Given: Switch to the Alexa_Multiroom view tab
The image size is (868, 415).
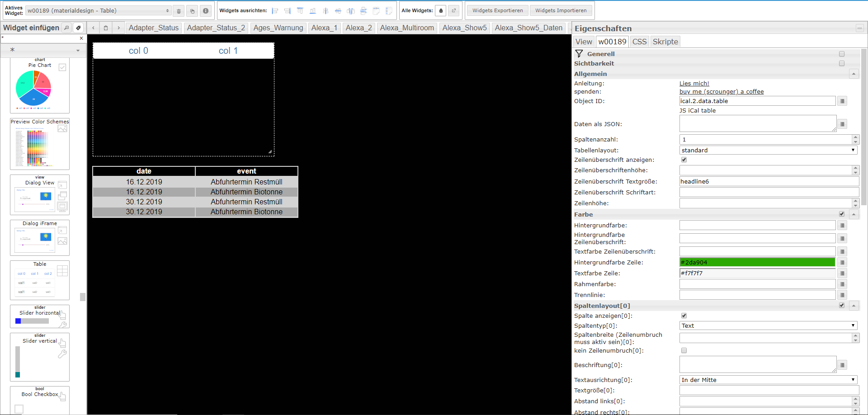Looking at the screenshot, I should [x=407, y=28].
